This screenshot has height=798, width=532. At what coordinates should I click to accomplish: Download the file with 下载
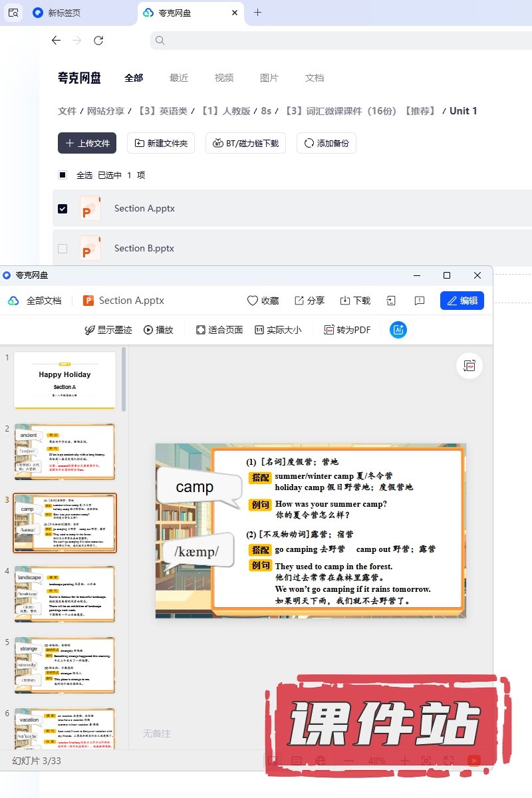coord(345,301)
